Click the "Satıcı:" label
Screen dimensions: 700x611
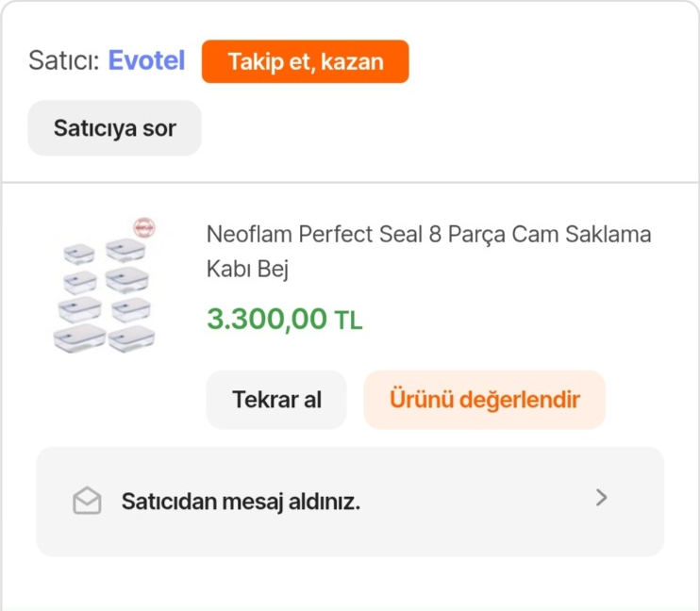[63, 61]
